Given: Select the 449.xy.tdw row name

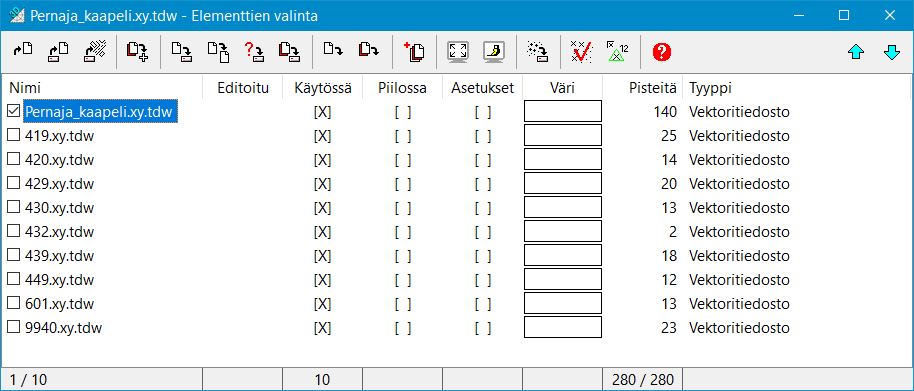Looking at the screenshot, I should (x=59, y=280).
